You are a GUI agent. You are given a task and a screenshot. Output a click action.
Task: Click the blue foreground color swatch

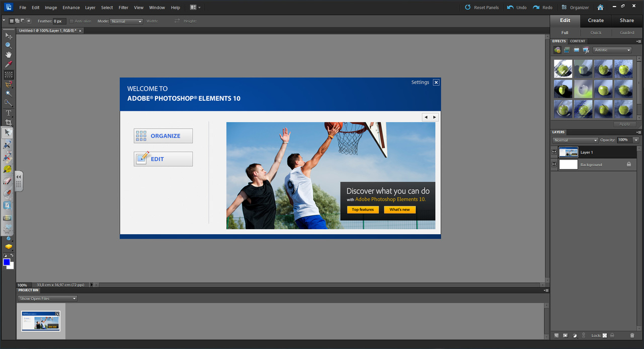7,262
